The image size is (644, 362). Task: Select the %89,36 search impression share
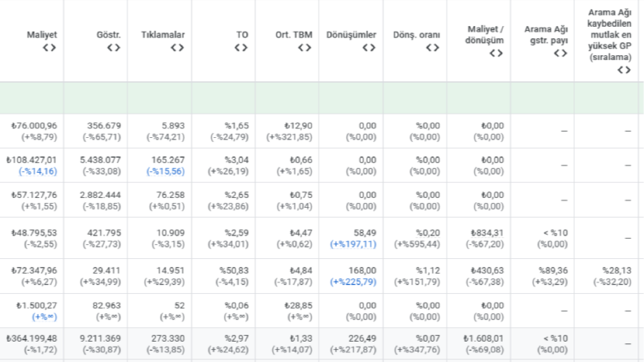pyautogui.click(x=553, y=270)
